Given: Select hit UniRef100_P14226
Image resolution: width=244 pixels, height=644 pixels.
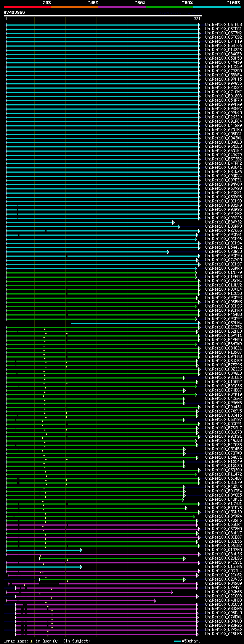Looking at the screenshot, I should [223, 50].
